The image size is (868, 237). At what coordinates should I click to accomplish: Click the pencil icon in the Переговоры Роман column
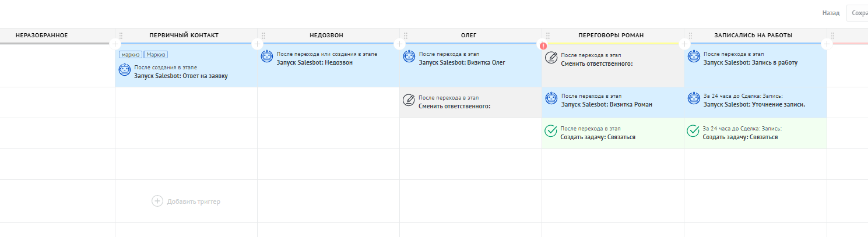coord(551,57)
